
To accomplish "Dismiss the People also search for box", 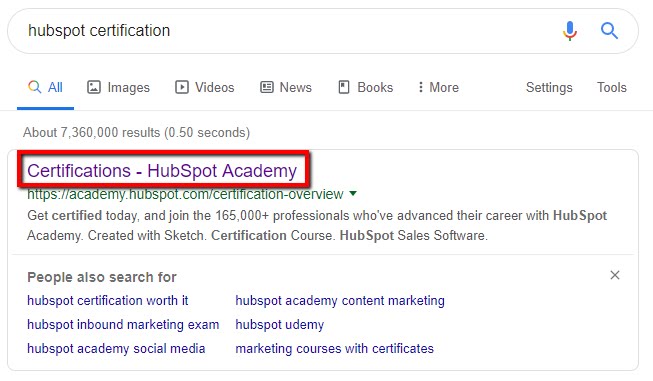I will point(615,275).
